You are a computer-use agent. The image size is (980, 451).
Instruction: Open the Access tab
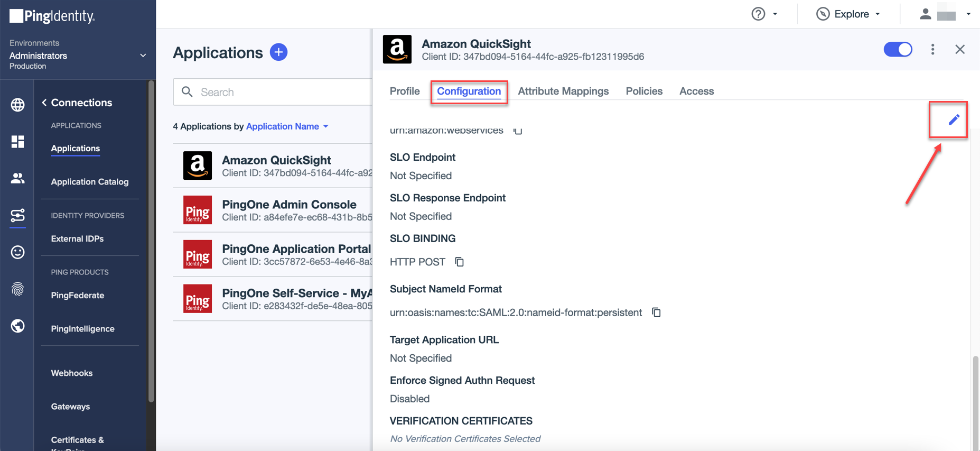click(696, 91)
